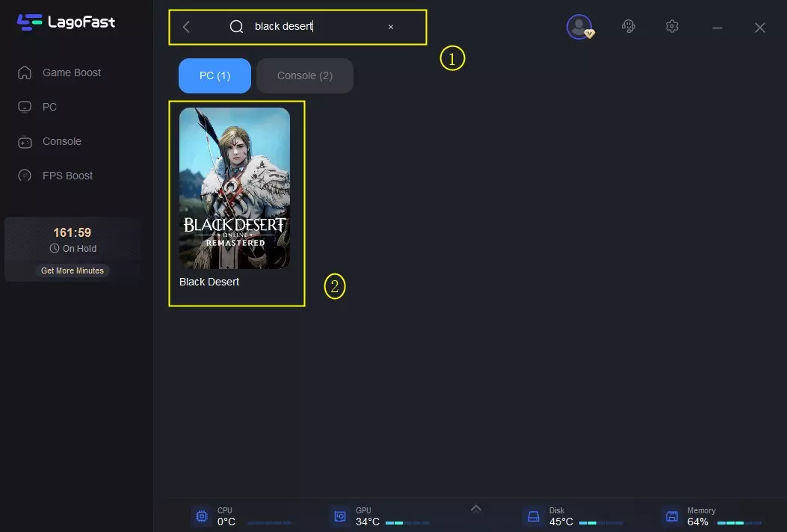Screen dimensions: 787x532
Task: Open the user profile avatar
Action: click(580, 27)
